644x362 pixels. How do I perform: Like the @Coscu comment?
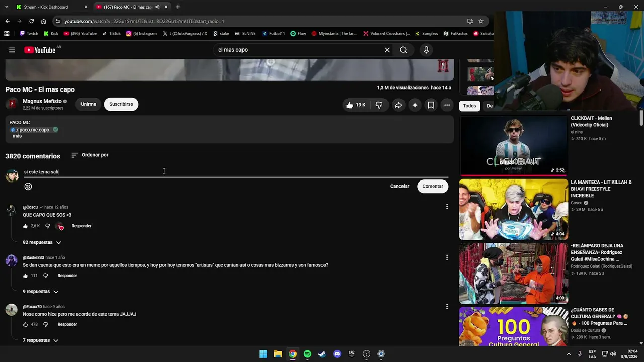pos(25,226)
